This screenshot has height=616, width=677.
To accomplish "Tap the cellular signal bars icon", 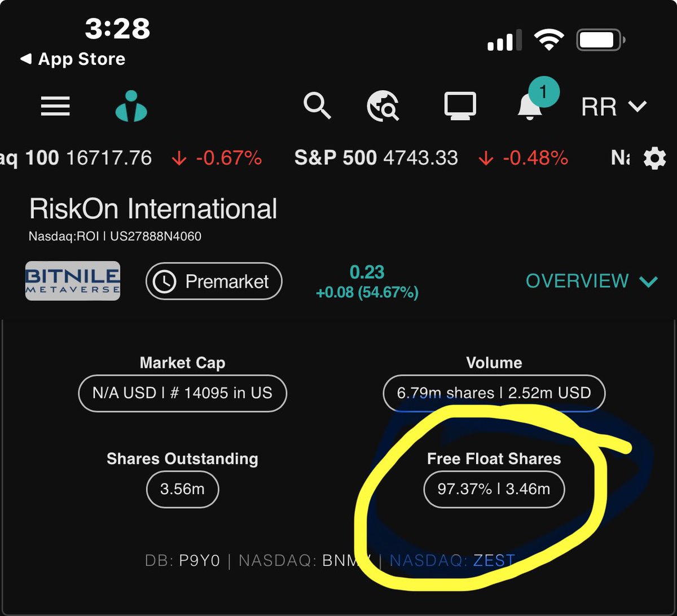I will (504, 40).
